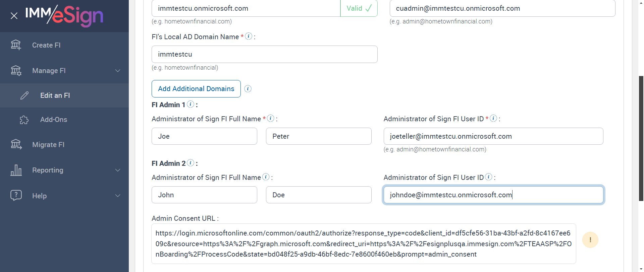
Task: Click the info icon beside FI Admin 2
Action: (x=191, y=163)
